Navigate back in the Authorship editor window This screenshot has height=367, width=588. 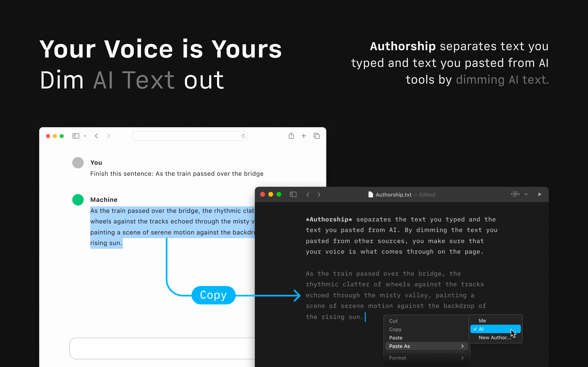coord(308,195)
